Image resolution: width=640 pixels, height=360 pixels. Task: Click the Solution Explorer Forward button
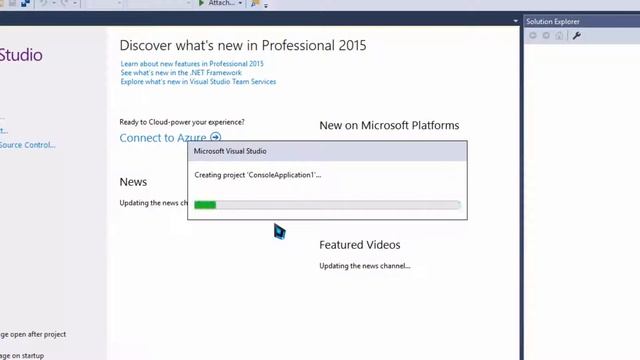coord(546,36)
